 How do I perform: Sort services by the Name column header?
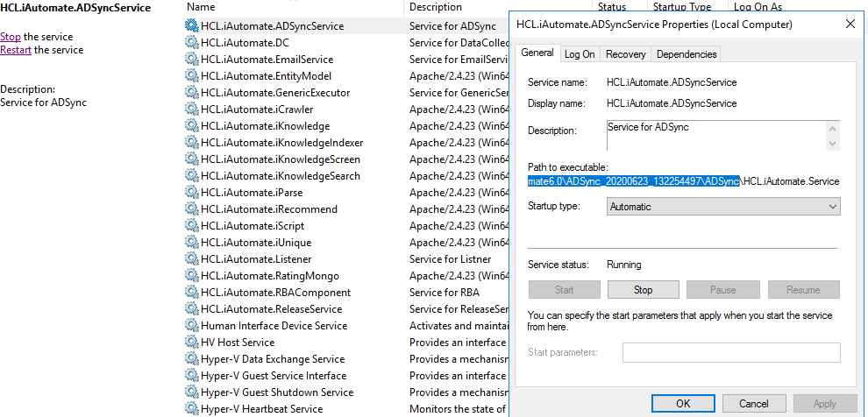pos(202,7)
